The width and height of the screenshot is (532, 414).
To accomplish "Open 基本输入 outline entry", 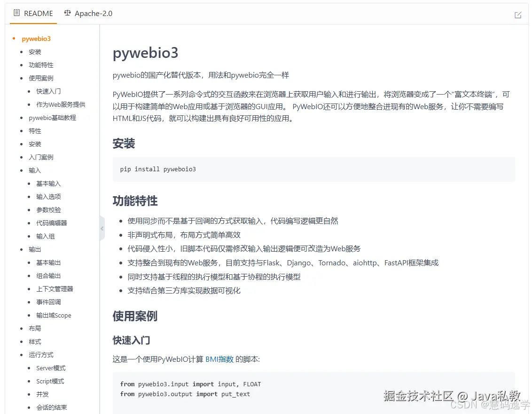I will tap(48, 184).
